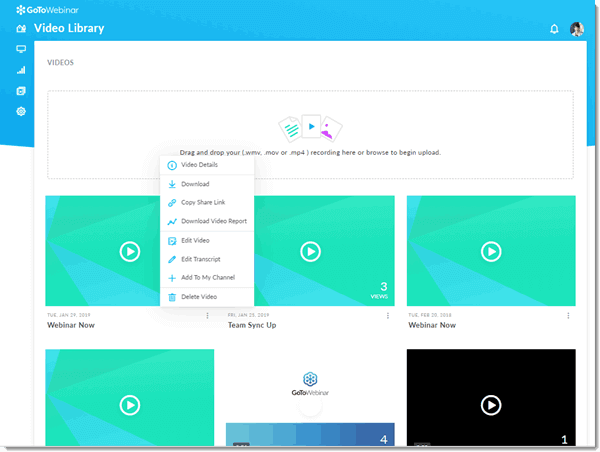
Task: Open the webinars monitor icon in sidebar
Action: pos(21,49)
